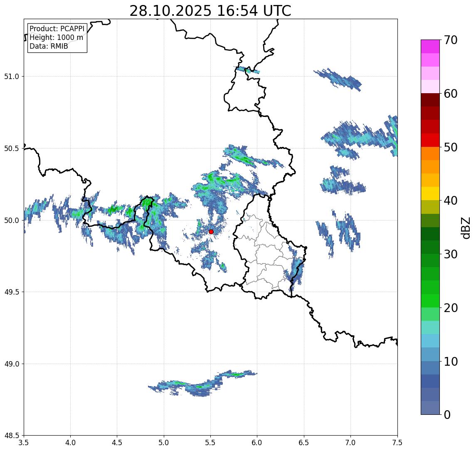The height and width of the screenshot is (451, 476).
Task: Click the latitude axis label '49.0'
Action: pos(12,364)
